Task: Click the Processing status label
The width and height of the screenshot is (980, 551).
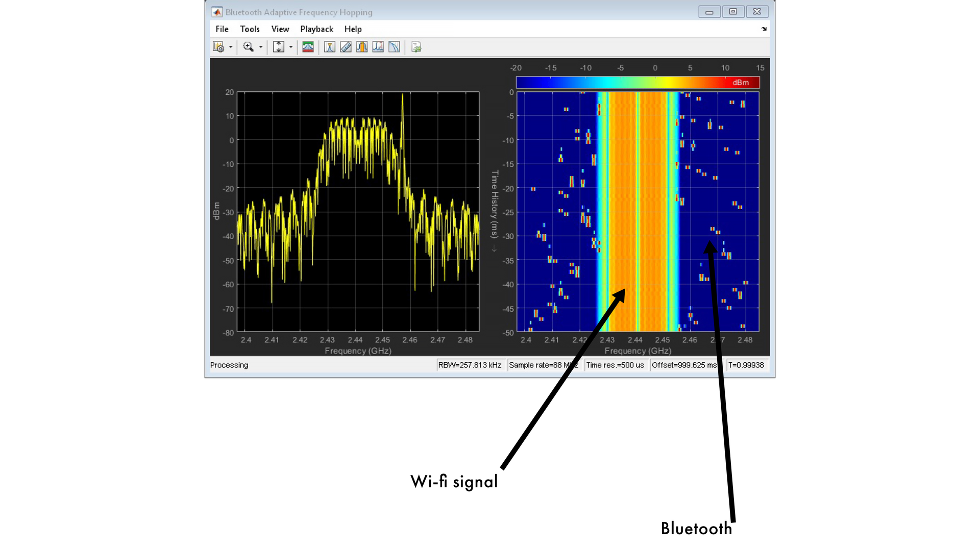Action: (229, 365)
